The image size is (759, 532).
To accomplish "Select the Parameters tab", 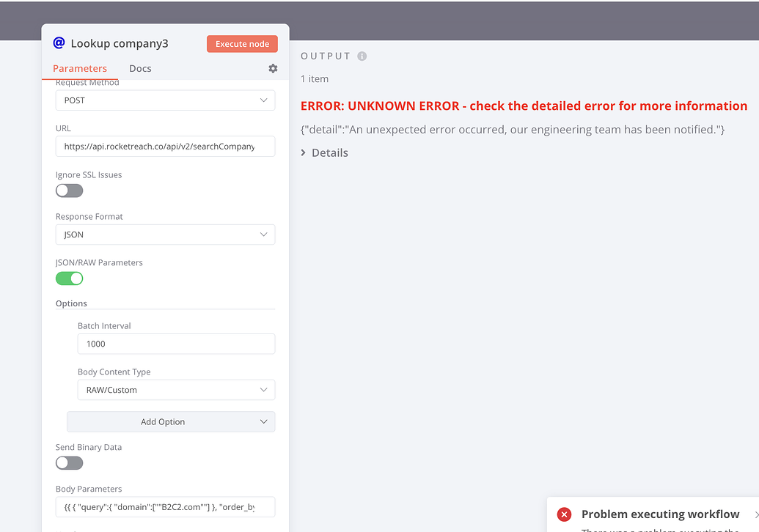I will click(81, 68).
